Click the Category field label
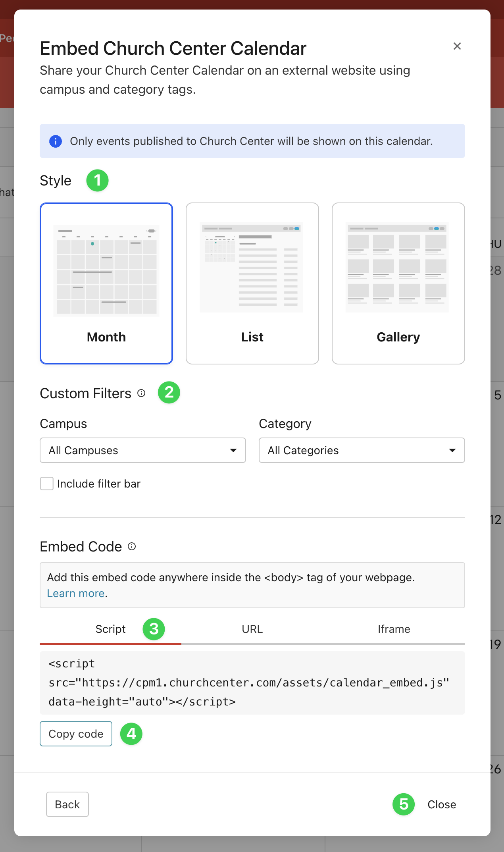 coord(285,424)
